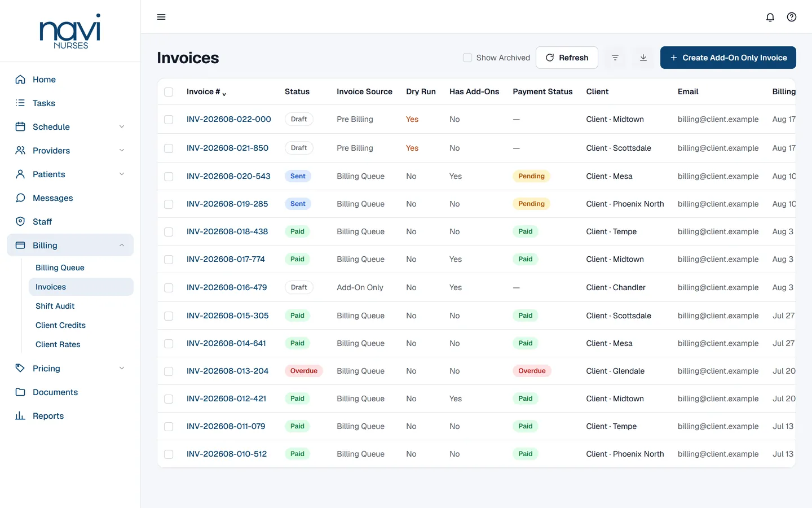Expand the Schedule menu chevron
Screen dimensions: 812x508
tap(122, 127)
